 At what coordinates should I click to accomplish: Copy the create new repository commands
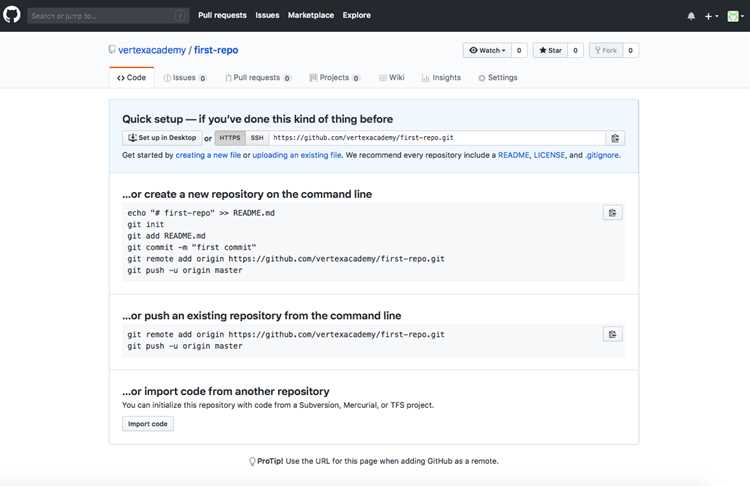point(612,213)
